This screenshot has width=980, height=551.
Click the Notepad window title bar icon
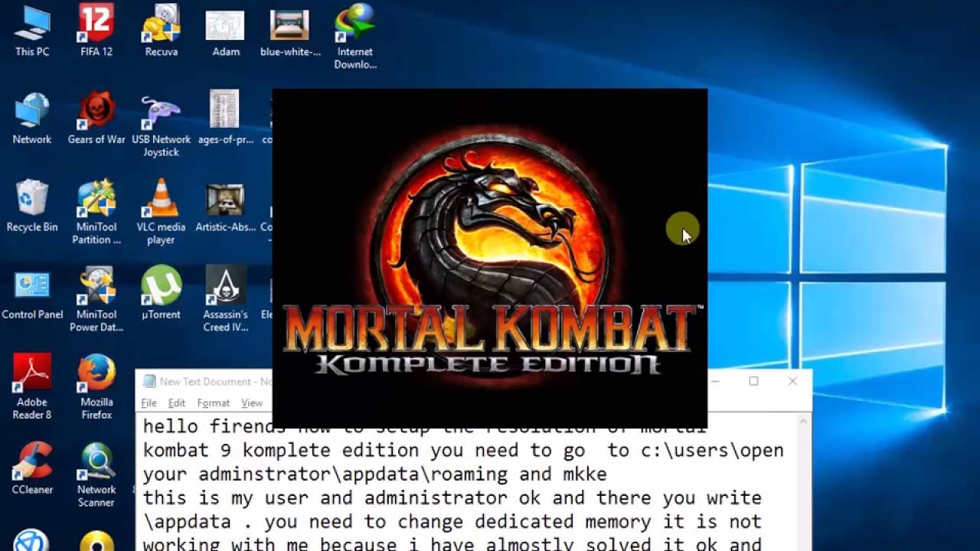point(149,381)
